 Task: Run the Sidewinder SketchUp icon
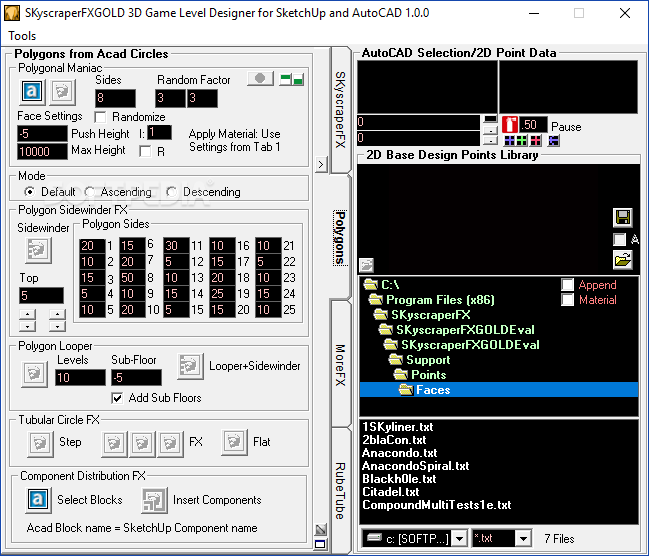click(x=38, y=250)
